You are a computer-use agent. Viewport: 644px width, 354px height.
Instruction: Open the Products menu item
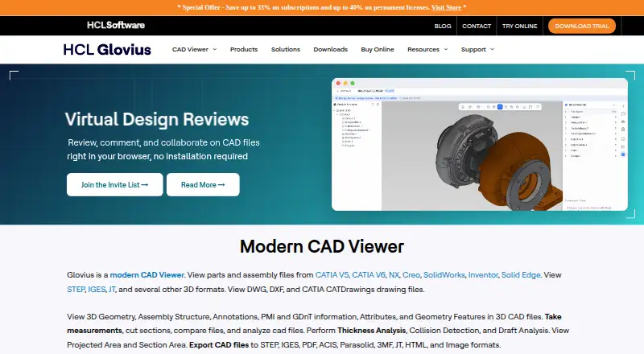244,49
